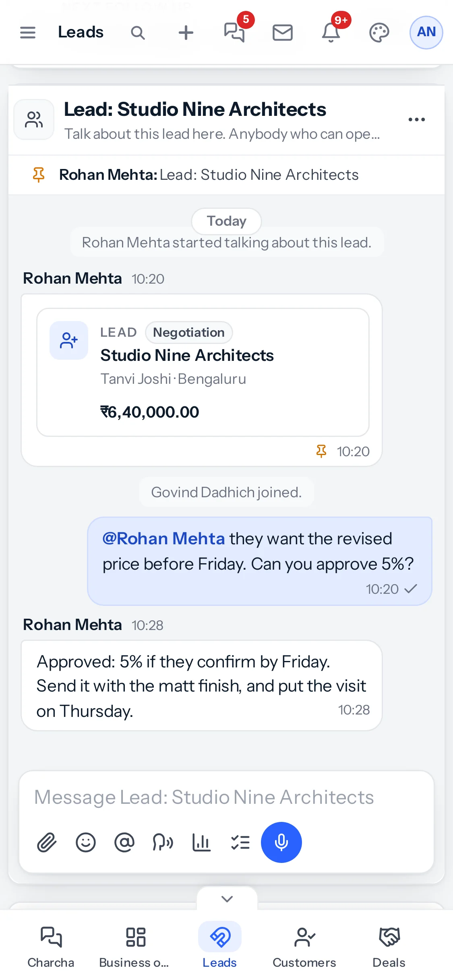The image size is (453, 980).
Task: Start voice recording with the blue microphone
Action: pyautogui.click(x=281, y=842)
